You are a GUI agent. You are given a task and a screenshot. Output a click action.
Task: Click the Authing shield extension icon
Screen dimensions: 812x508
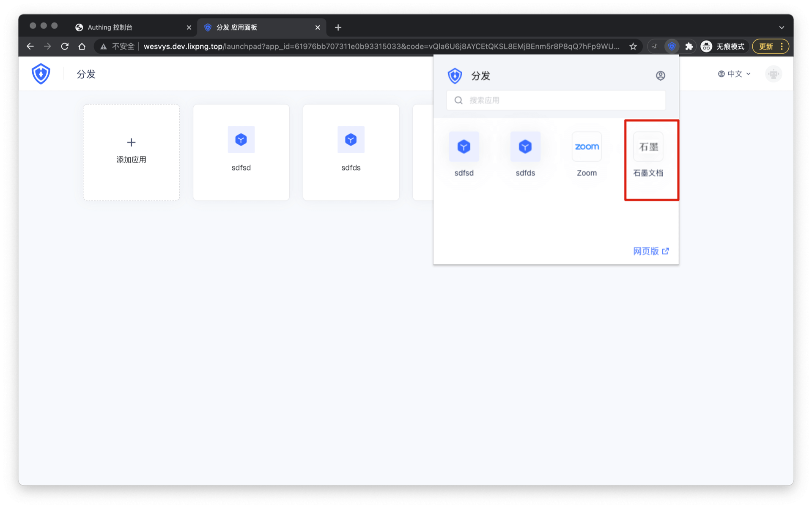pyautogui.click(x=672, y=47)
